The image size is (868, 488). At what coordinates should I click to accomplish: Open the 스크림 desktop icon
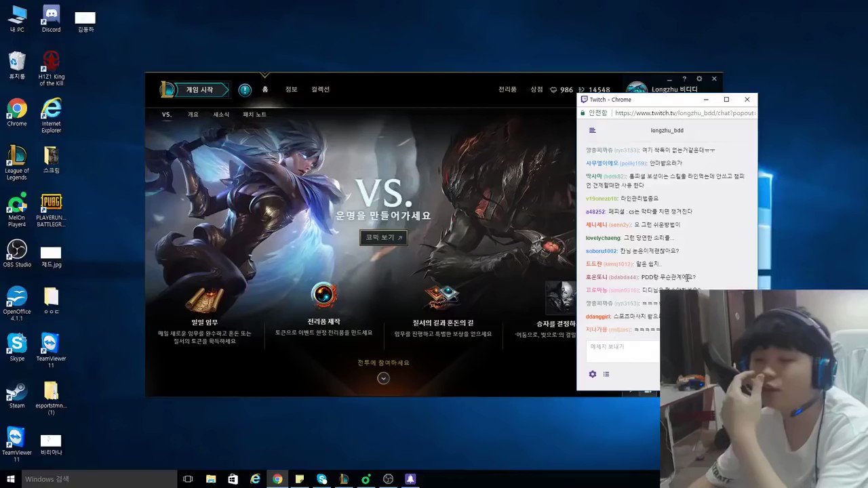tap(51, 160)
